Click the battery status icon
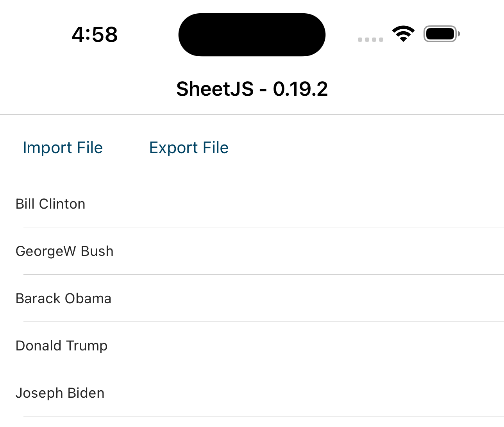This screenshot has width=504, height=427. [x=441, y=34]
